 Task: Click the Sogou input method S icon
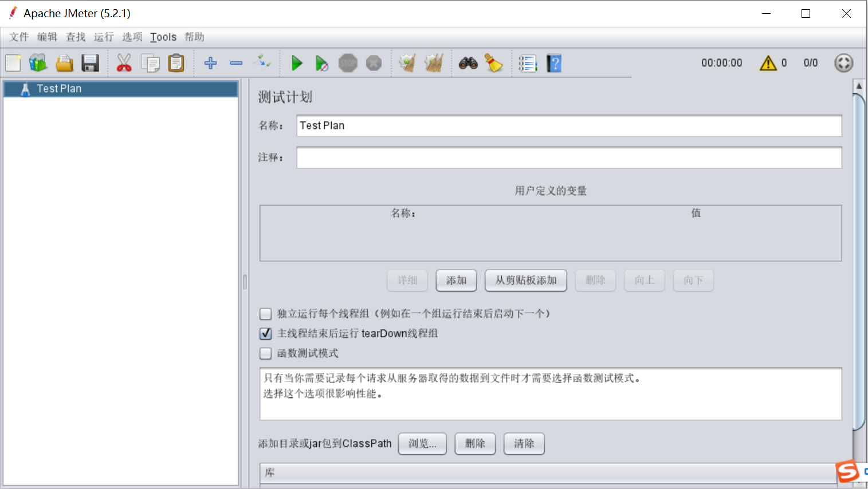847,471
